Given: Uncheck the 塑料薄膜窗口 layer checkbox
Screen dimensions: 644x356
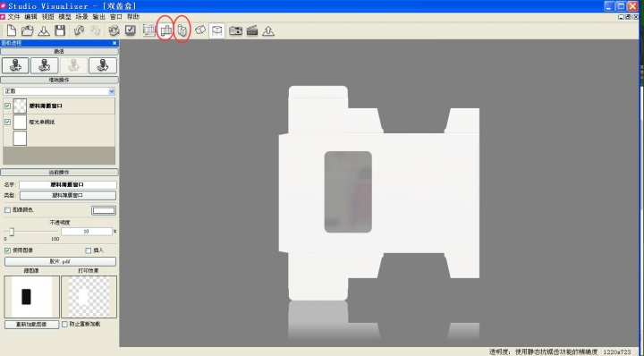Looking at the screenshot, I should [x=7, y=106].
